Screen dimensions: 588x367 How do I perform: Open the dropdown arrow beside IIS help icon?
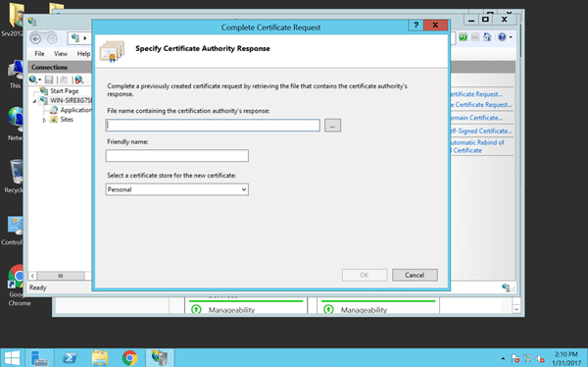coord(511,37)
